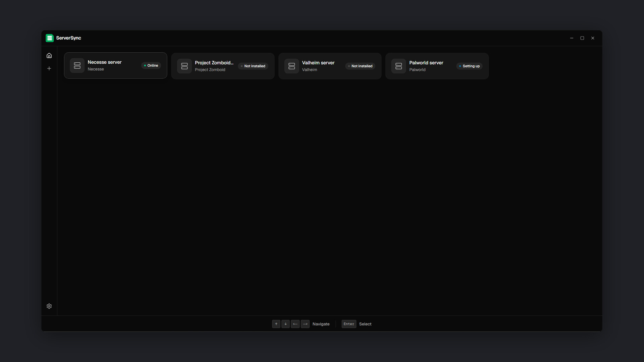Select the Valheim server title
644x362 pixels.
point(318,63)
